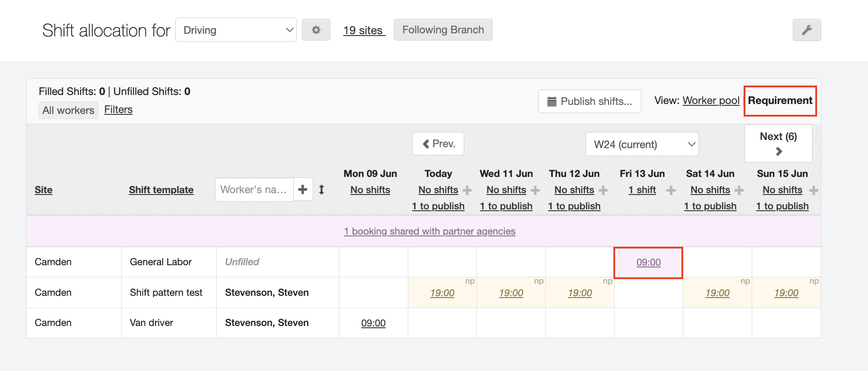Add a shift for Today using plus icon
This screenshot has height=371, width=868.
click(467, 190)
